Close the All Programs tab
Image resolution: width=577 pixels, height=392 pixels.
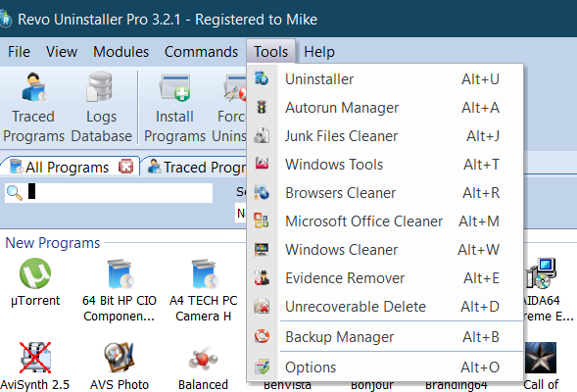[125, 167]
